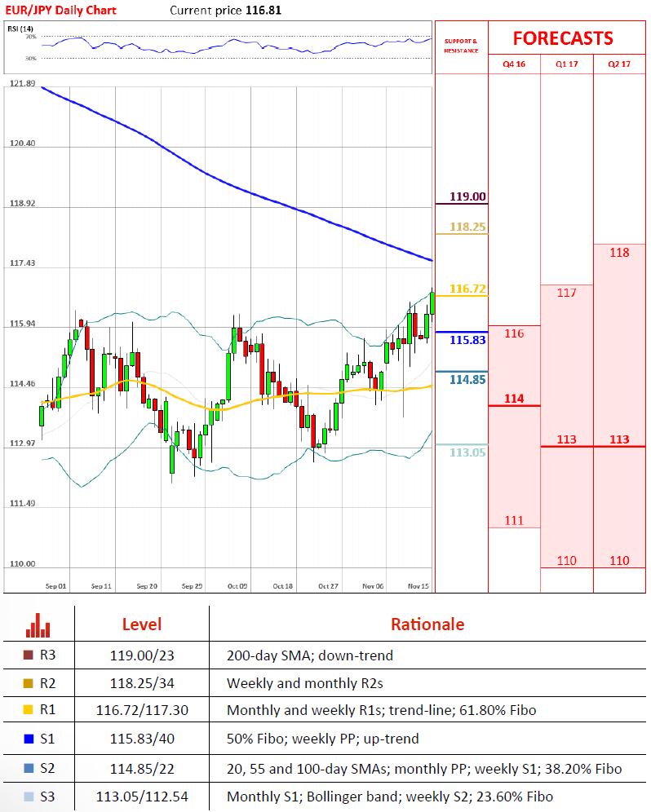This screenshot has width=651, height=812.
Task: Select the S3 light blue swatch
Action: tap(29, 797)
